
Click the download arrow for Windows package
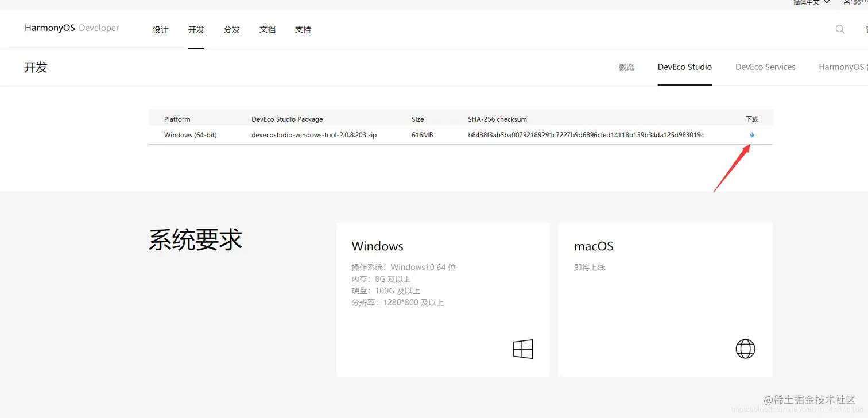(x=752, y=136)
